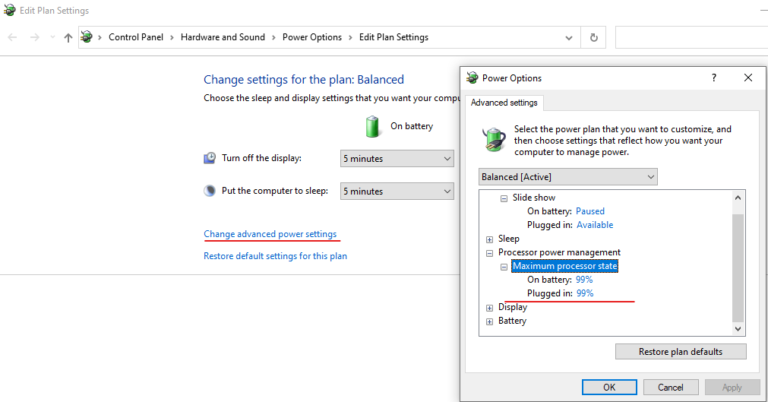Open the Turn off the display dropdown
Viewport: 768px width, 402px height.
[397, 158]
